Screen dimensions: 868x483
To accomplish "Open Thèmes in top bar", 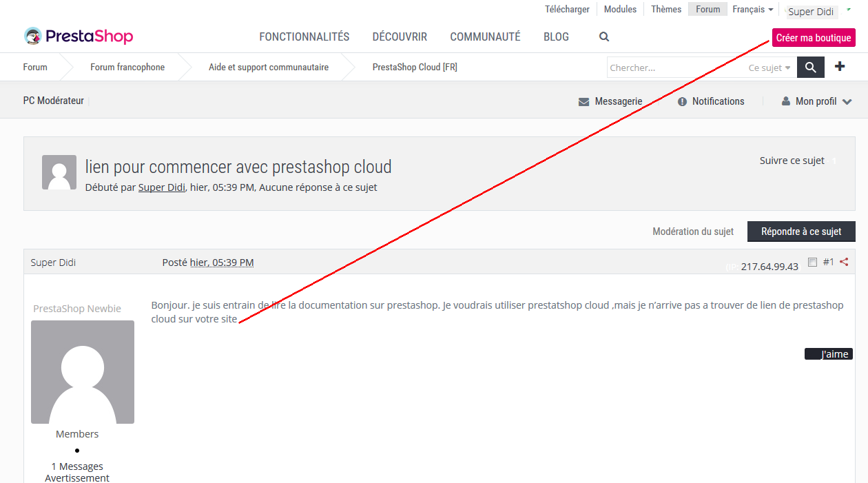I will 666,10.
